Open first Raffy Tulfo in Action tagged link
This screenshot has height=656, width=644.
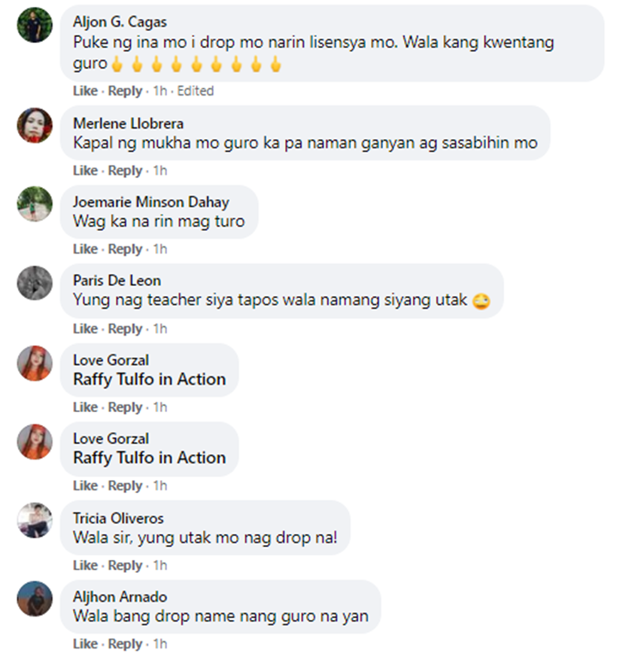[x=149, y=379]
